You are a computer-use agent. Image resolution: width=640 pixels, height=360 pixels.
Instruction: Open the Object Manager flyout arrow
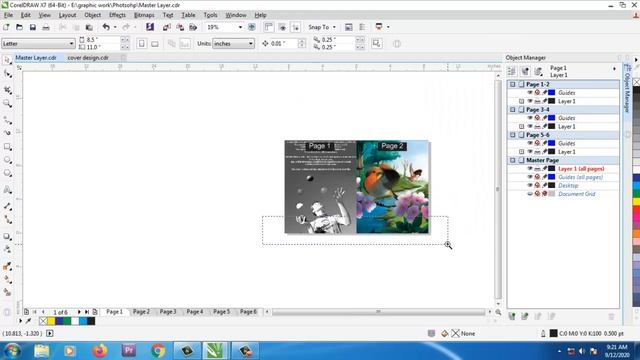tap(614, 69)
